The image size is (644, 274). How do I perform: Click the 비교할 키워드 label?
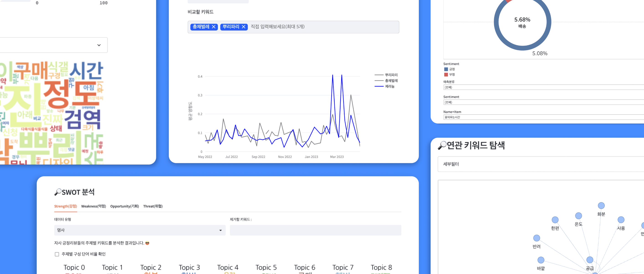[200, 12]
